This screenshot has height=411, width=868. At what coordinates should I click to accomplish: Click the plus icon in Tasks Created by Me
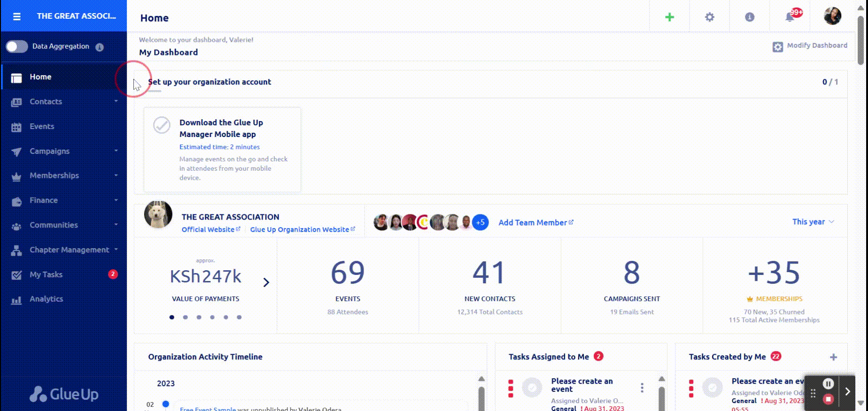833,357
